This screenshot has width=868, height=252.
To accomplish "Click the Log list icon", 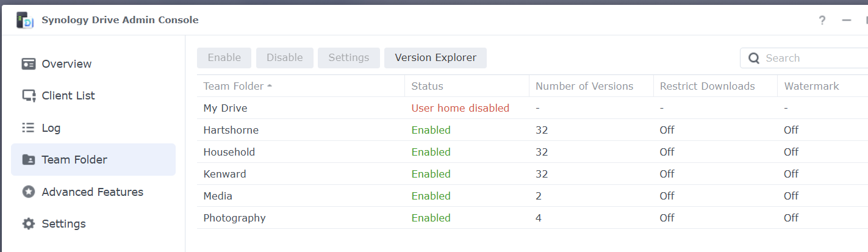I will pyautogui.click(x=29, y=128).
